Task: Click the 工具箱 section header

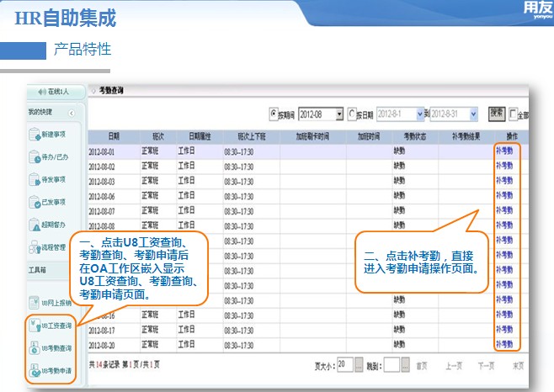Action: (x=37, y=270)
